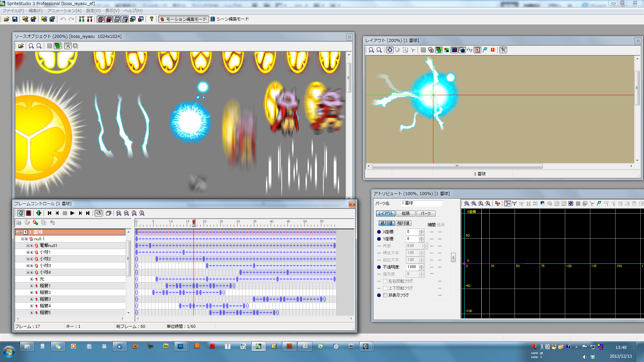This screenshot has width=644, height=362.
Task: Click the red film strip icon in Frame Control
Action: [29, 213]
